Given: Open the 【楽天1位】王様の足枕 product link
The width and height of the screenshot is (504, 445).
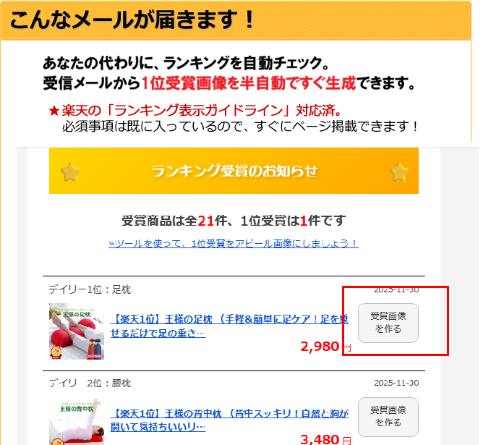Looking at the screenshot, I should [229, 326].
